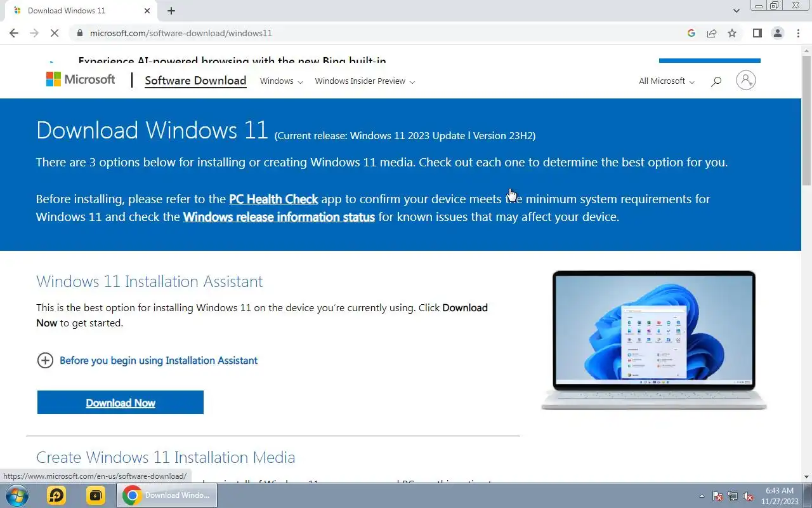Close the Download Windows 11 tab
Image resolution: width=812 pixels, height=508 pixels.
coord(147,11)
